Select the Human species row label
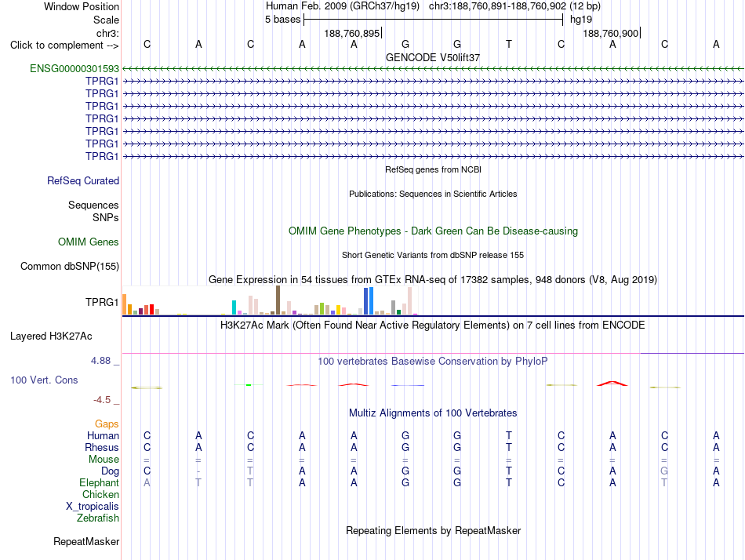The image size is (745, 560). click(x=103, y=435)
